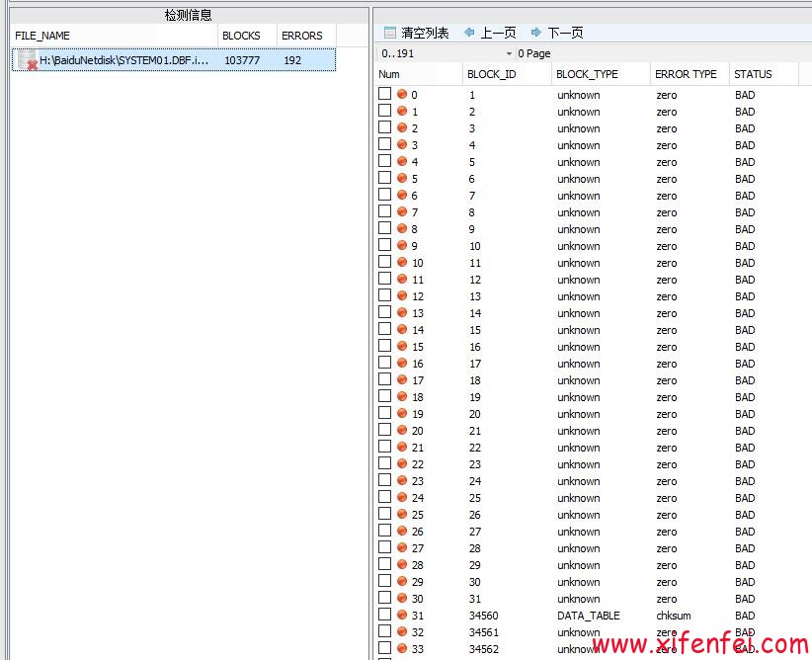Click the orange status icon of row 33
812x660 pixels.
click(x=402, y=647)
